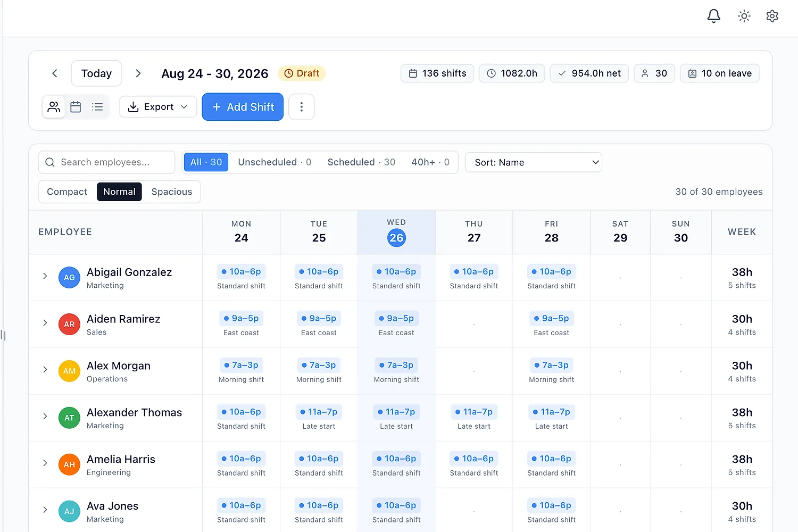Screen dimensions: 798x532
Task: Expand Ava Jones row
Action: pyautogui.click(x=45, y=510)
